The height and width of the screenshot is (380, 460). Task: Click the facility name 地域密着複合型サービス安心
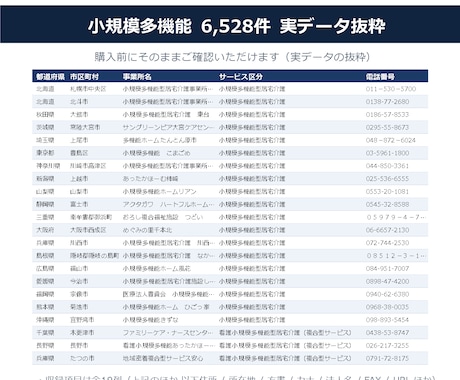click(x=163, y=358)
